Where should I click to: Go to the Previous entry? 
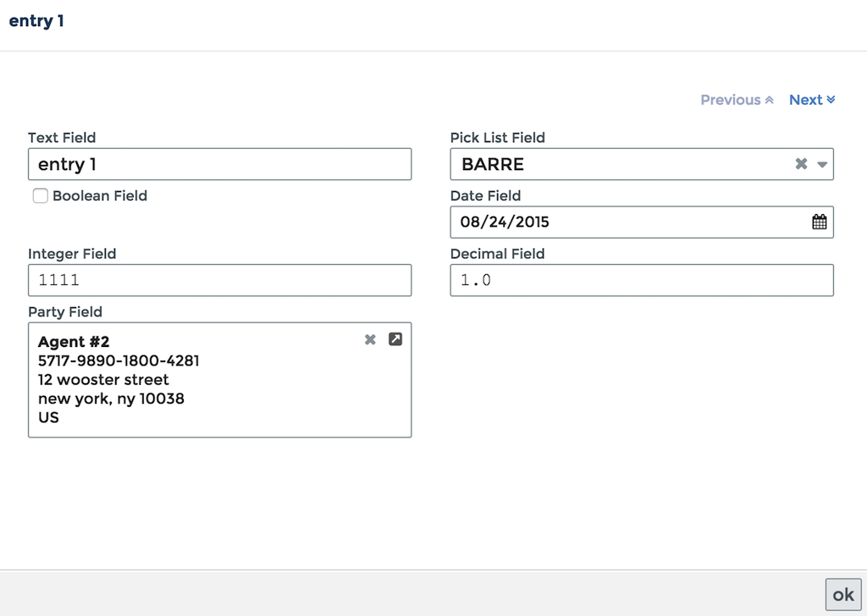[737, 100]
